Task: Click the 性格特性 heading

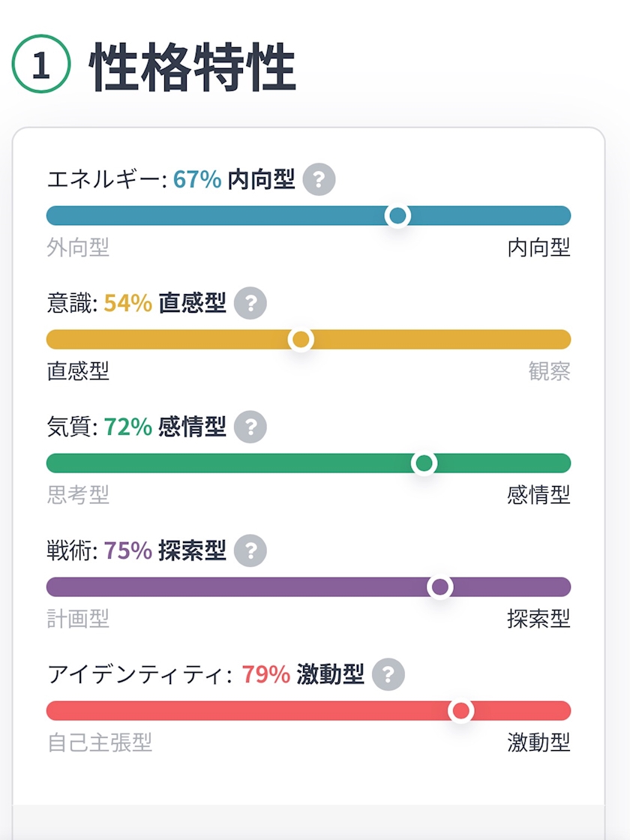Action: coord(193,67)
